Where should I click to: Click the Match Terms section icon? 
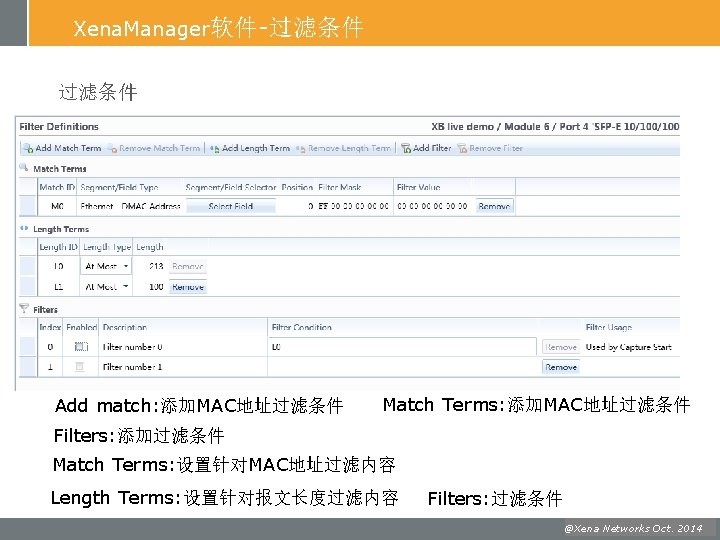click(x=24, y=168)
